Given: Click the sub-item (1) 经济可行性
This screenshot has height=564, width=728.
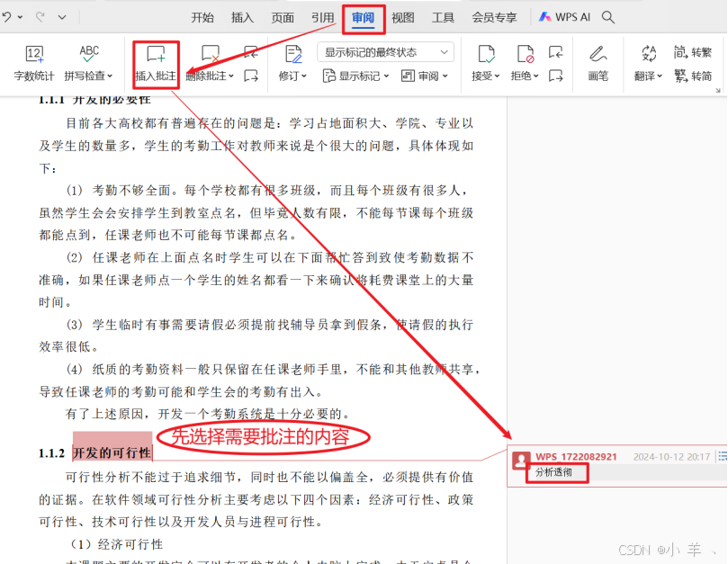Looking at the screenshot, I should click(x=117, y=544).
